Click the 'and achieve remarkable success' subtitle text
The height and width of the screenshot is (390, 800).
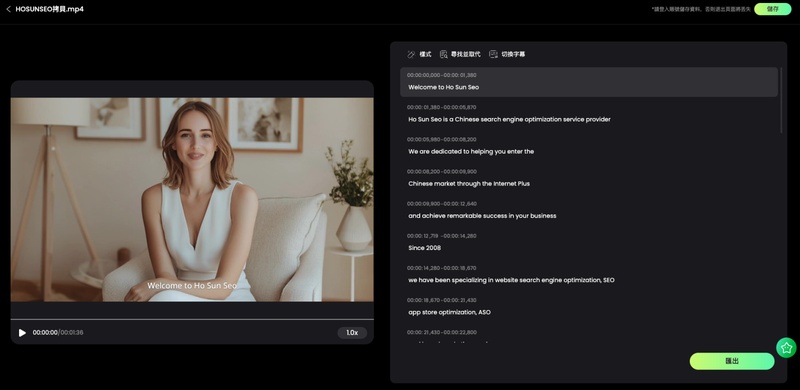coord(482,216)
